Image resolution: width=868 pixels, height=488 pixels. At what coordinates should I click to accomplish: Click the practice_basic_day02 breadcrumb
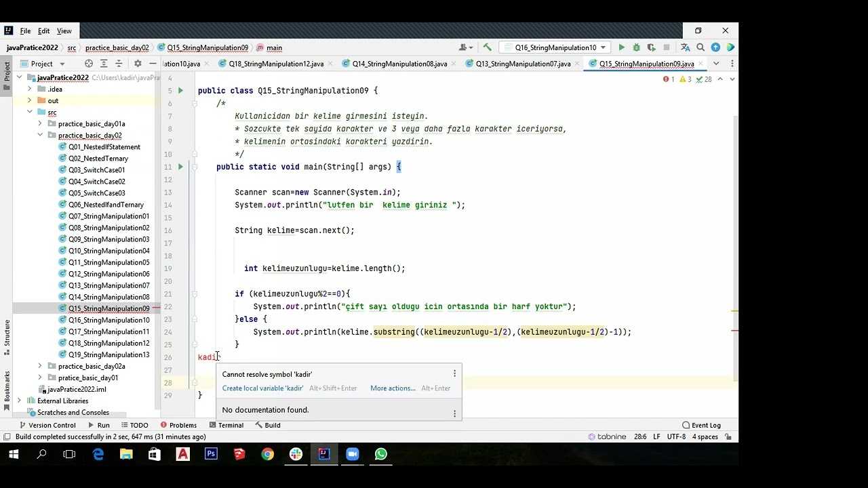(x=117, y=47)
